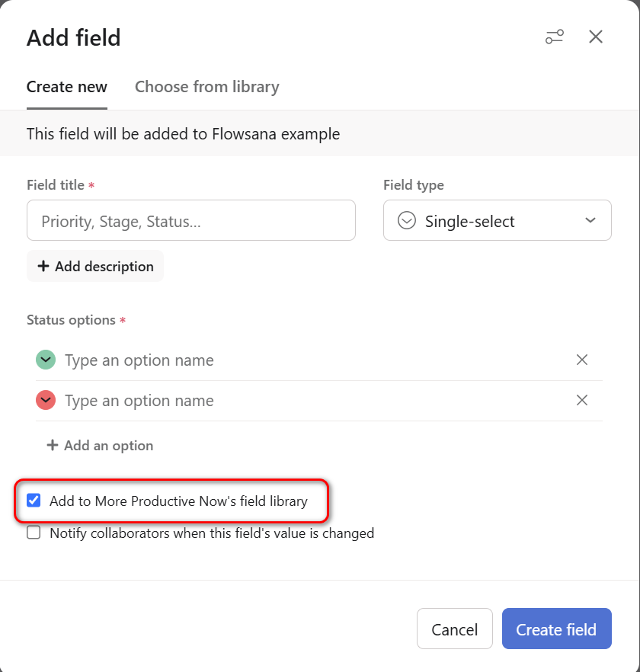Focus the first option name field

tap(305, 360)
